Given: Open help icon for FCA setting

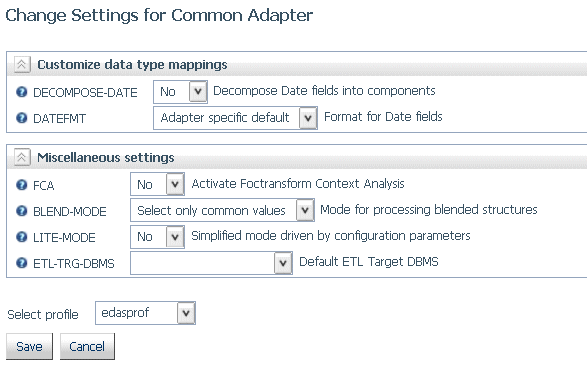Looking at the screenshot, I should tap(22, 185).
